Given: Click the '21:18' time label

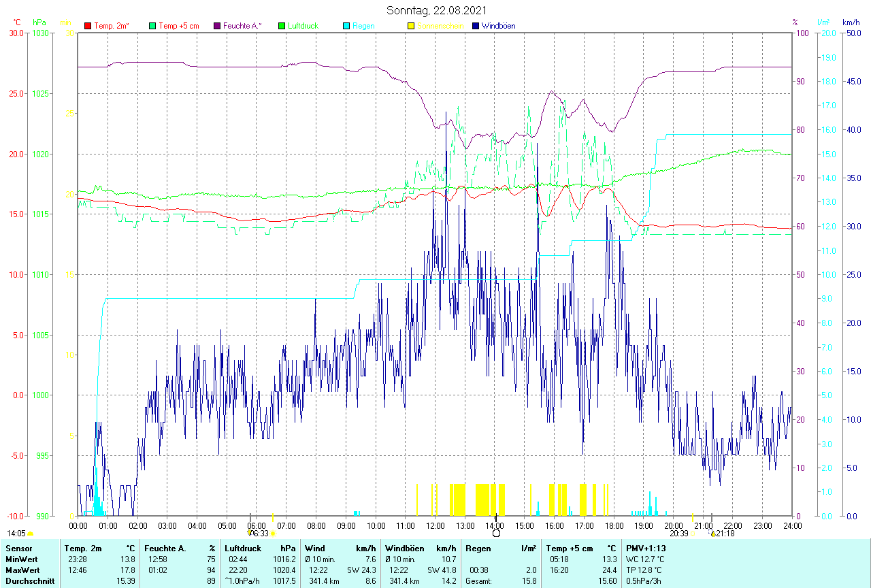Looking at the screenshot, I should coord(725,534).
